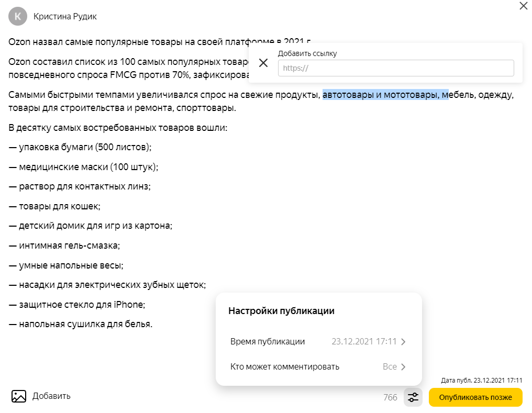
Task: Click the image icon next to Добавить
Action: (19, 396)
